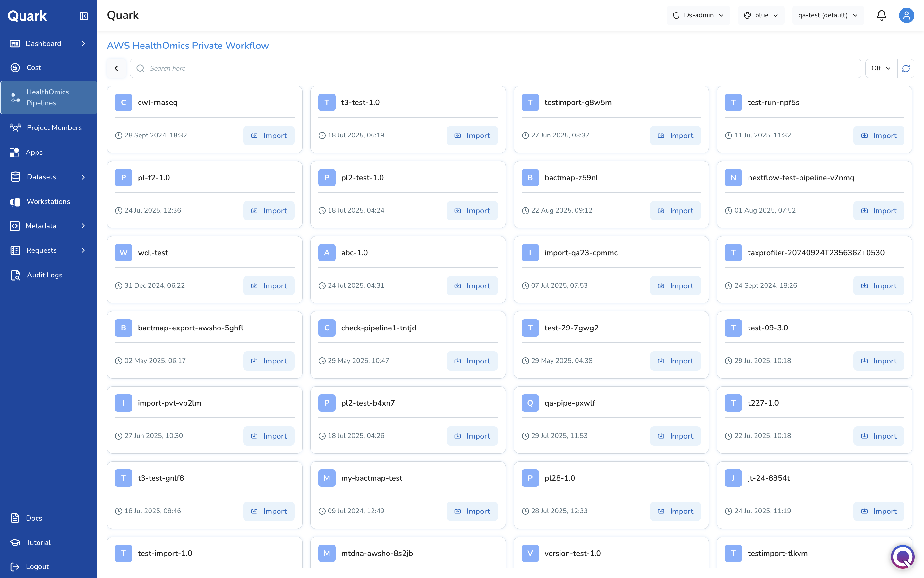Viewport: 924px width, 578px height.
Task: Click Logout in the sidebar
Action: point(48,566)
